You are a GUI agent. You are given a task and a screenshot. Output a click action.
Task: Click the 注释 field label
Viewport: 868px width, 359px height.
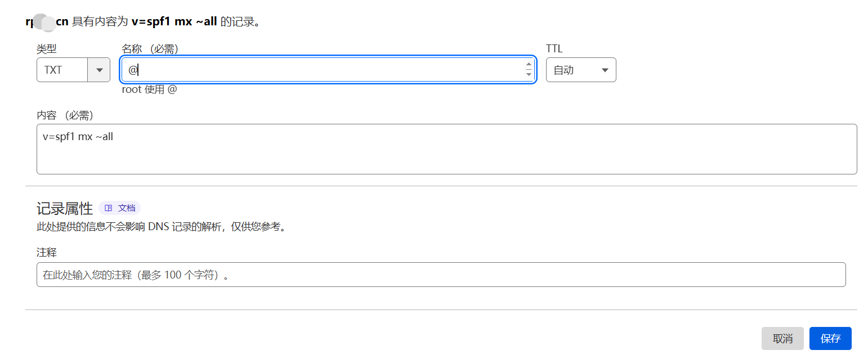click(47, 253)
